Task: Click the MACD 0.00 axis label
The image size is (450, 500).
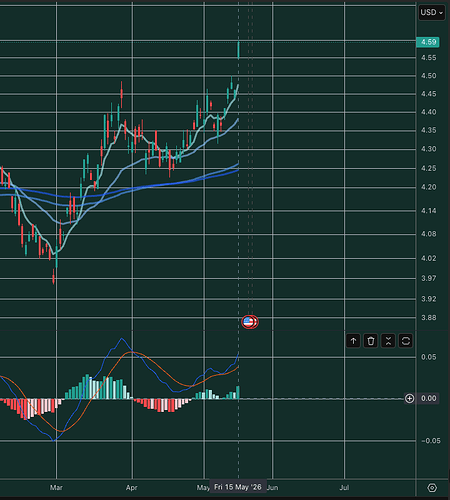Action: (428, 398)
